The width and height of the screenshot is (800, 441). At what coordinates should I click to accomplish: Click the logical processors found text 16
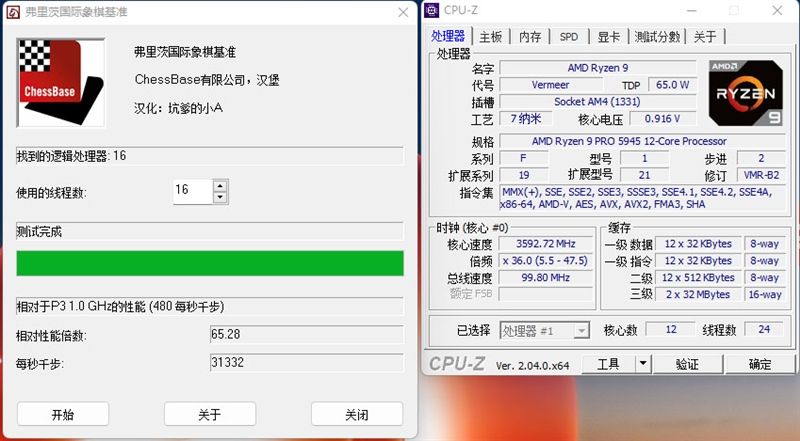(x=71, y=156)
